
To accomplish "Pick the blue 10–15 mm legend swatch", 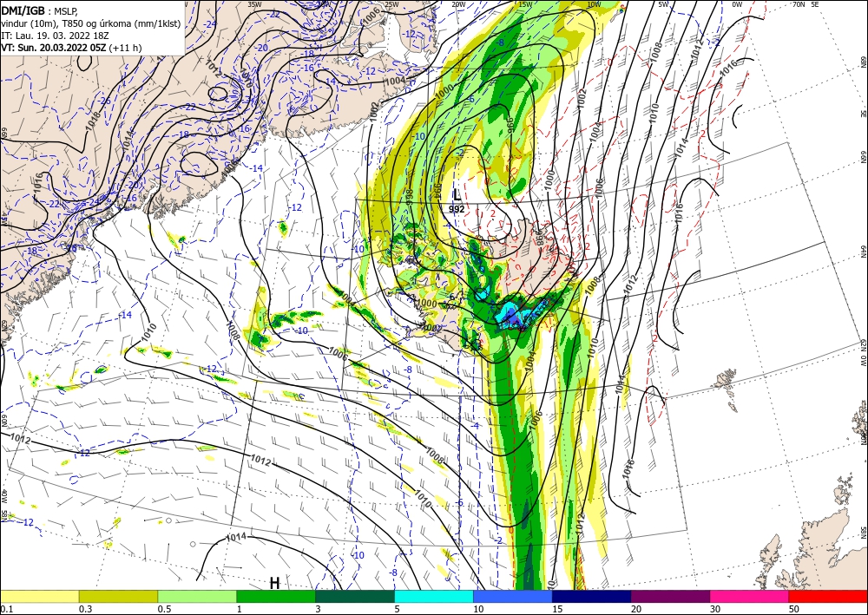I will [513, 596].
